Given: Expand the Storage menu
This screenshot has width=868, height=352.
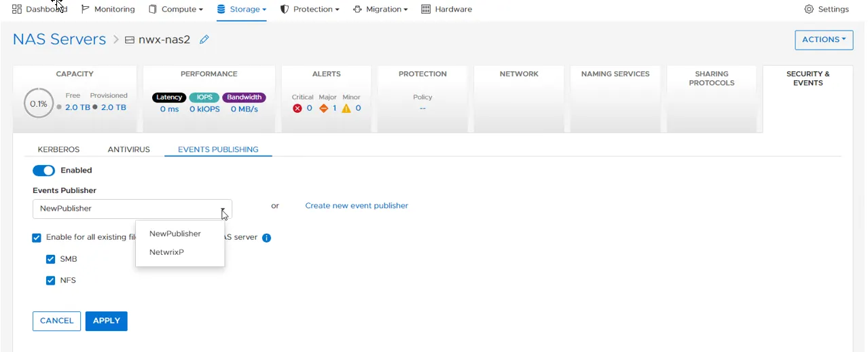Looking at the screenshot, I should pos(241,10).
